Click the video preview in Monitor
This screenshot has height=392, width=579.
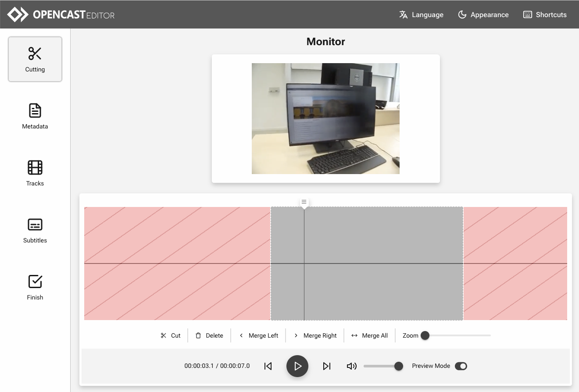tap(325, 118)
